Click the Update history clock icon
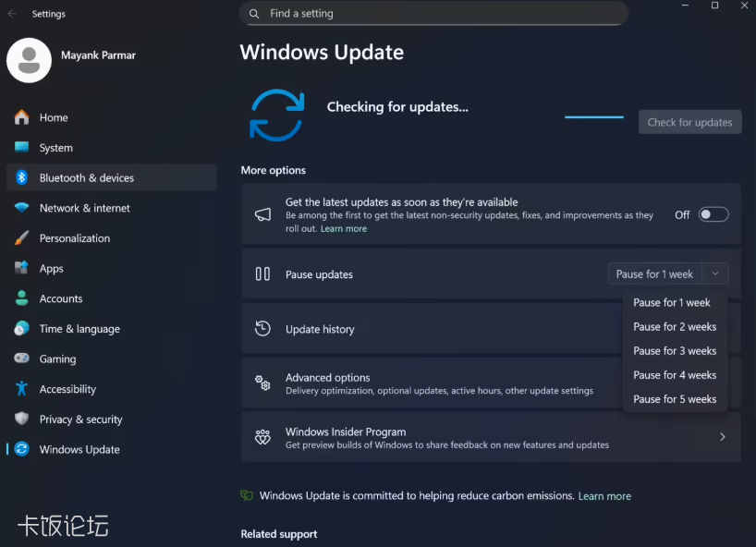The height and width of the screenshot is (547, 756). pos(262,329)
